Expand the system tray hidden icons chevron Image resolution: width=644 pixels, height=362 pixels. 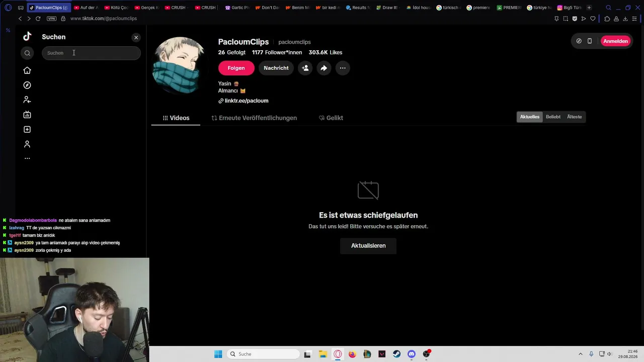(x=580, y=354)
